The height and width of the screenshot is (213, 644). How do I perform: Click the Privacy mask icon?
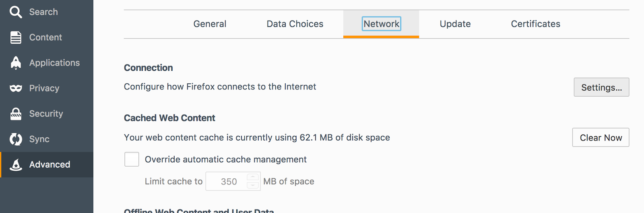click(x=16, y=88)
